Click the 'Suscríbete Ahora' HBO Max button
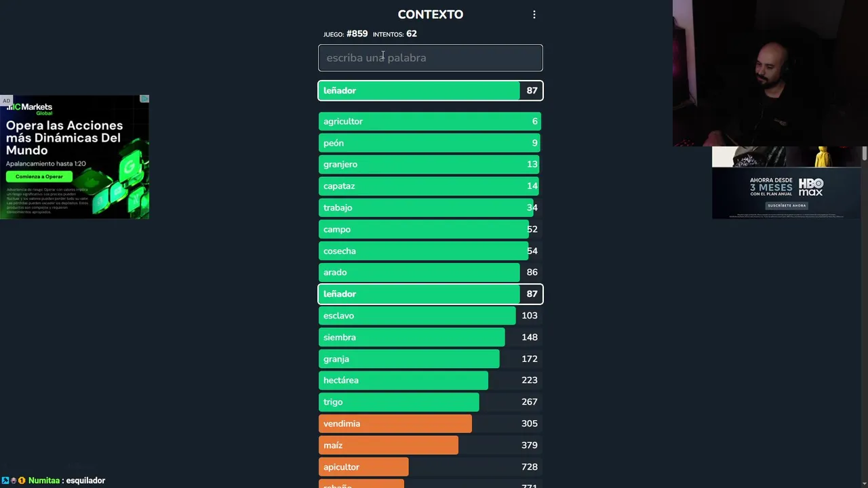Viewport: 868px width, 488px height. [787, 205]
